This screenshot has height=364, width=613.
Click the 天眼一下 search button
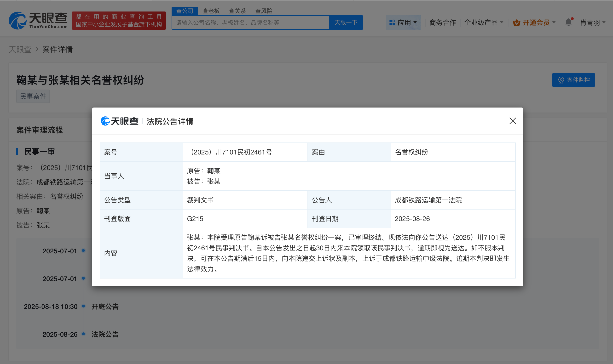(x=346, y=22)
